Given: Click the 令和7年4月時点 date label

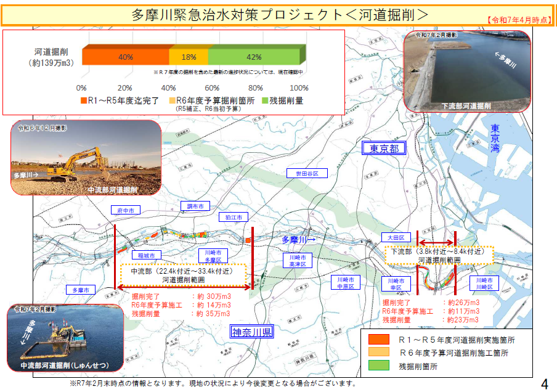Looking at the screenshot, I should pos(519,20).
